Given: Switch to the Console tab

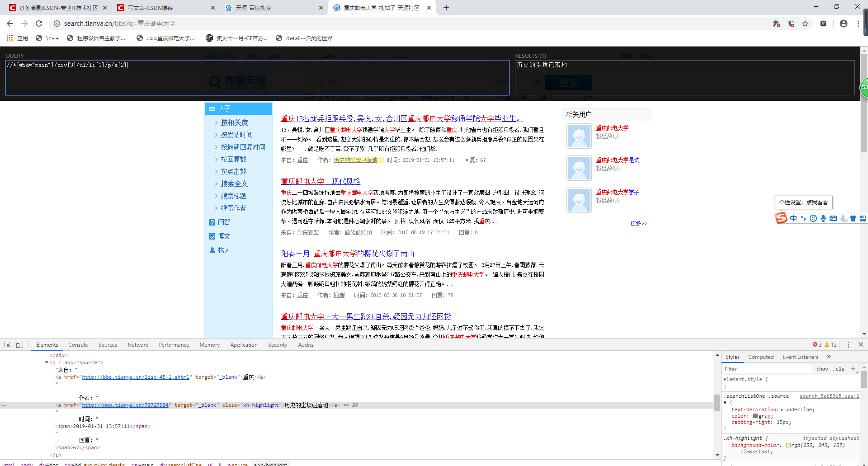Looking at the screenshot, I should [78, 344].
